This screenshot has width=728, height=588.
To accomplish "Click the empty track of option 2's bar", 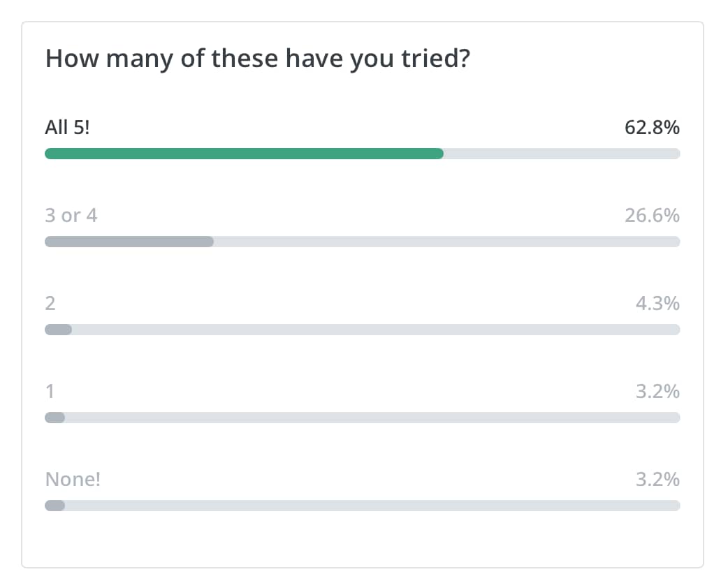I will tap(376, 330).
